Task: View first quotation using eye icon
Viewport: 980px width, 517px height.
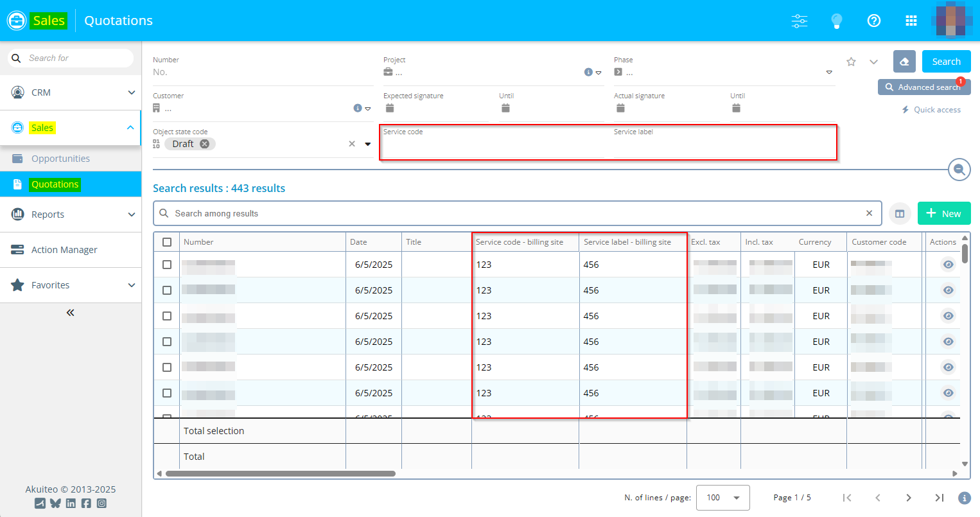Action: [x=948, y=265]
